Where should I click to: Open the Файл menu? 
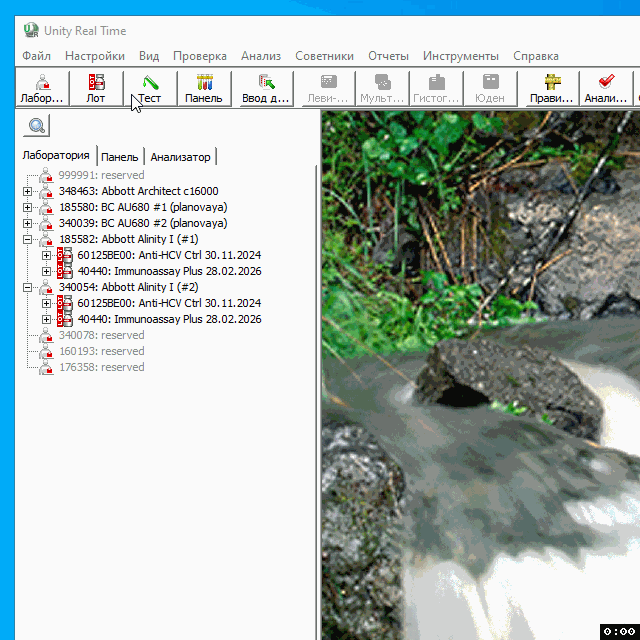point(36,56)
